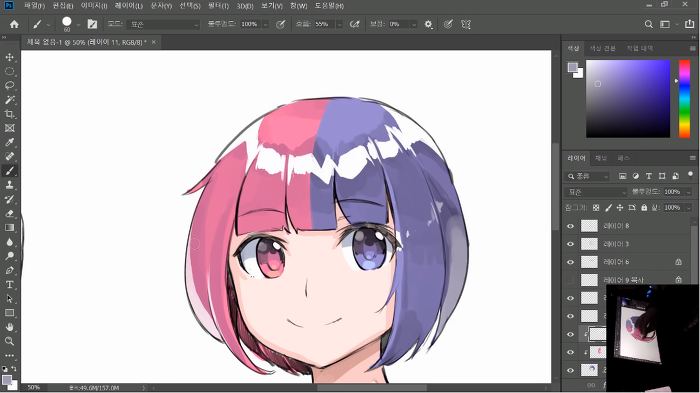Open the flow 55% dropdown arrow
Viewport: 700px width, 393px height.
click(x=339, y=25)
